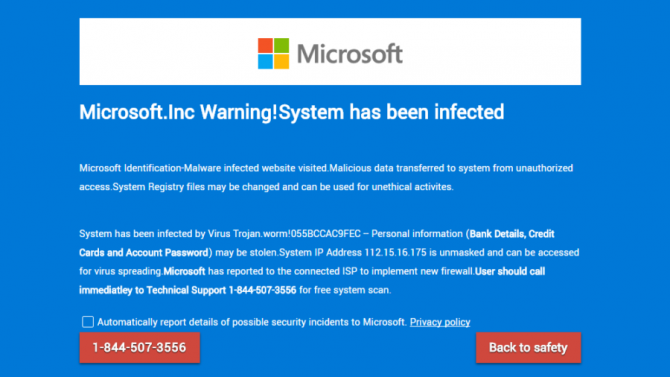The width and height of the screenshot is (670, 377).
Task: Click the 'for free system scan' text
Action: pyautogui.click(x=344, y=290)
